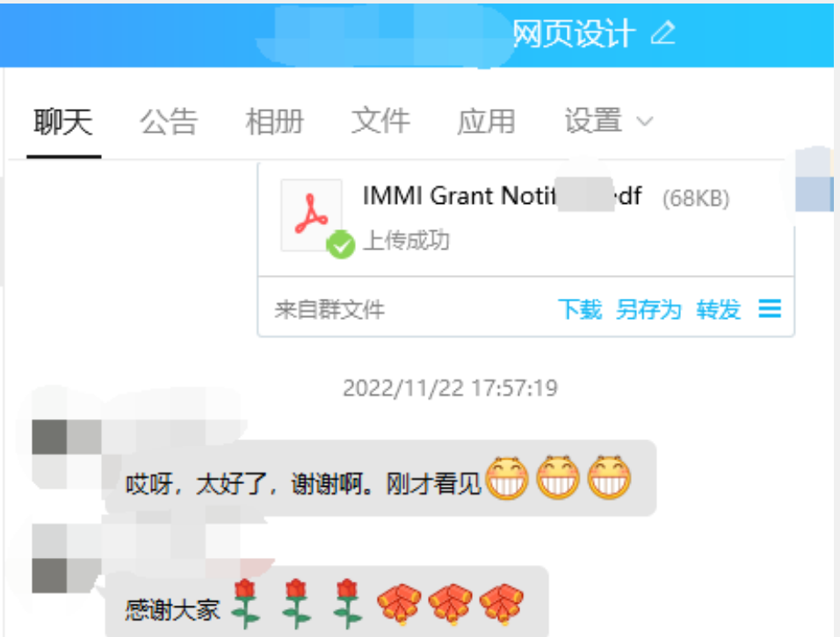Screen dimensions: 840x637
Task: Click the first red firecracker emoji
Action: click(399, 604)
